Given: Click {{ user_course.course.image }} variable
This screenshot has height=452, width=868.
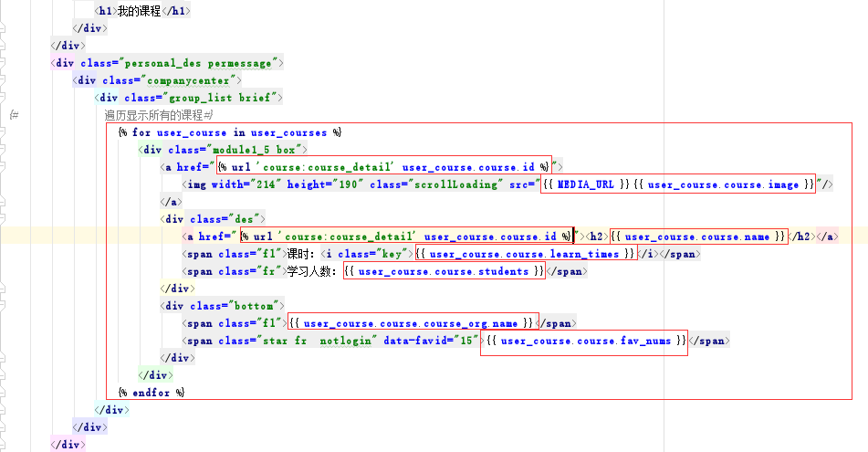Looking at the screenshot, I should coord(724,184).
